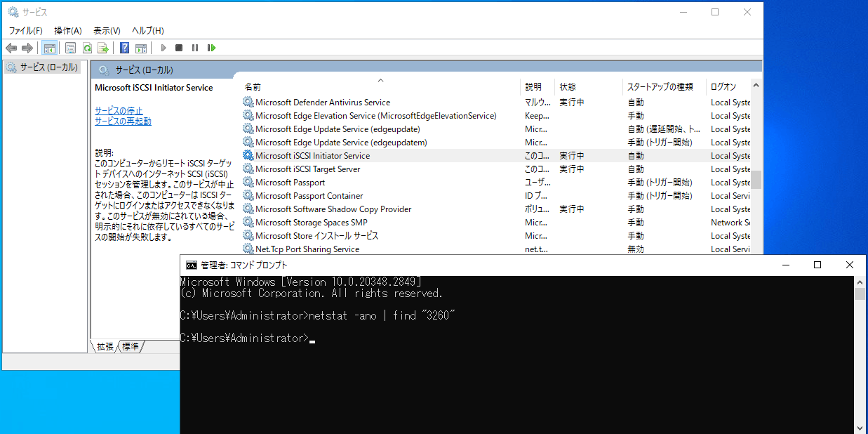Switch to the 拡張 tab
Viewport: 868px width, 434px height.
point(105,346)
